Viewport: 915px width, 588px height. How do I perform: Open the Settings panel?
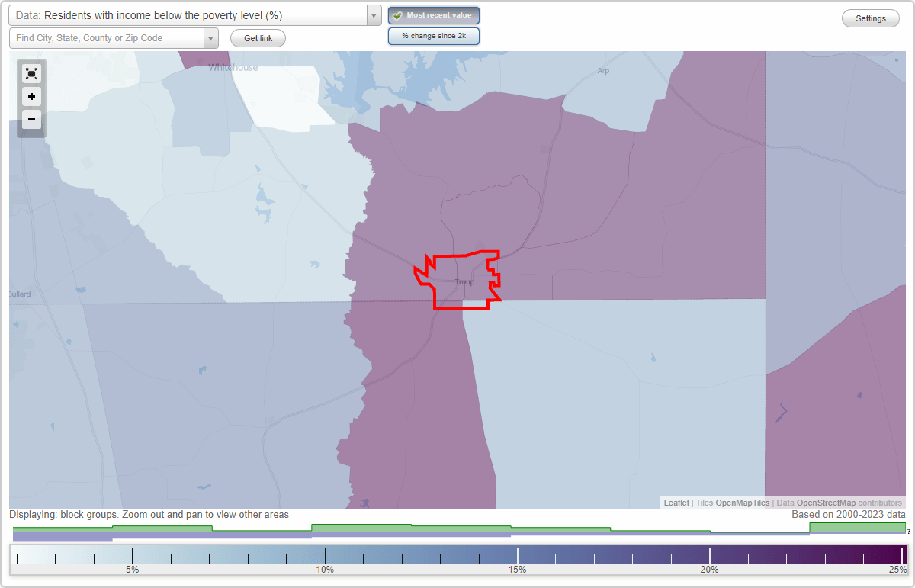[x=870, y=18]
